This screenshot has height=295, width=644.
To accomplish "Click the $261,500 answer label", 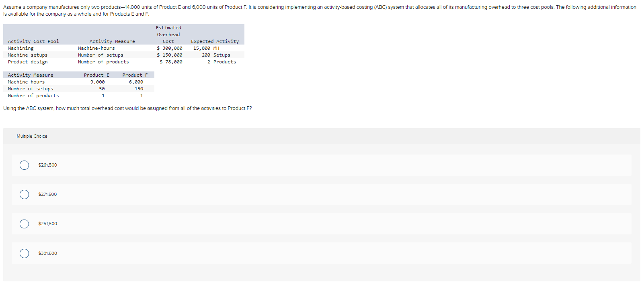I will click(x=47, y=165).
